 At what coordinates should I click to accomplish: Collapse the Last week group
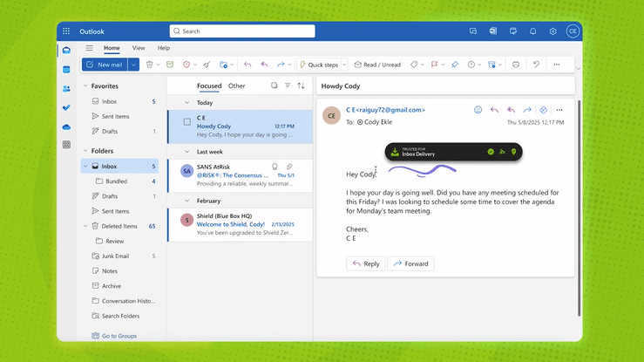click(186, 152)
